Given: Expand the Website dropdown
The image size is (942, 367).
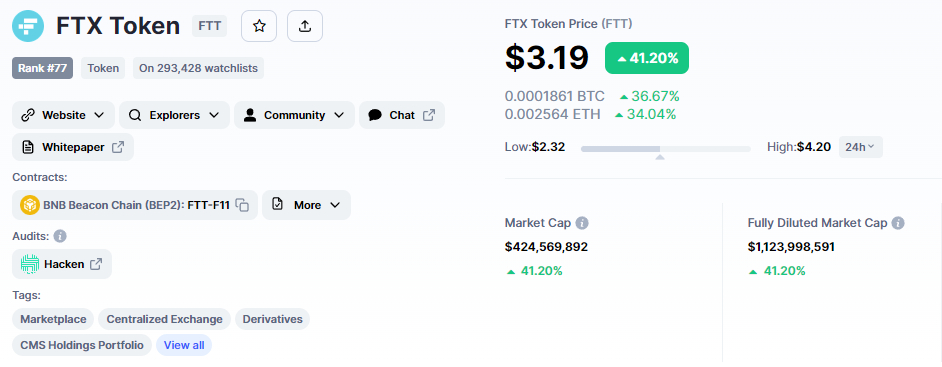Looking at the screenshot, I should (x=64, y=115).
